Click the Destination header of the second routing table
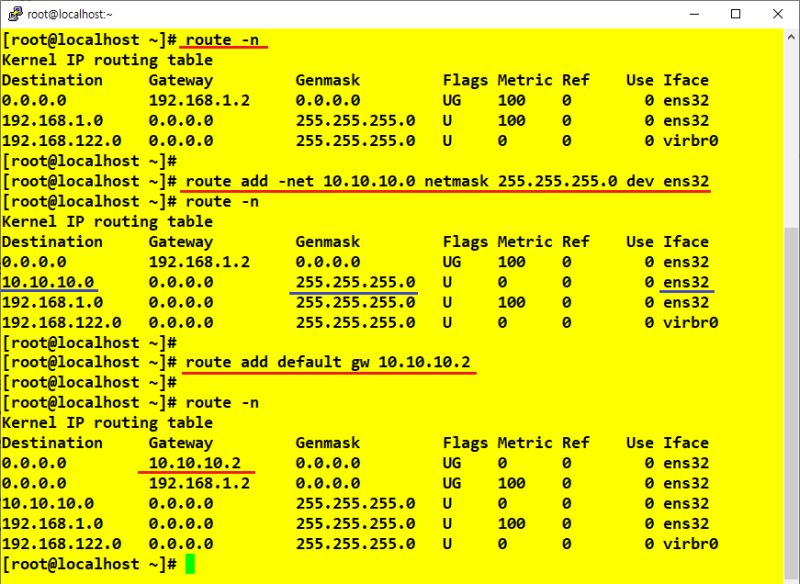The width and height of the screenshot is (800, 584). [53, 242]
